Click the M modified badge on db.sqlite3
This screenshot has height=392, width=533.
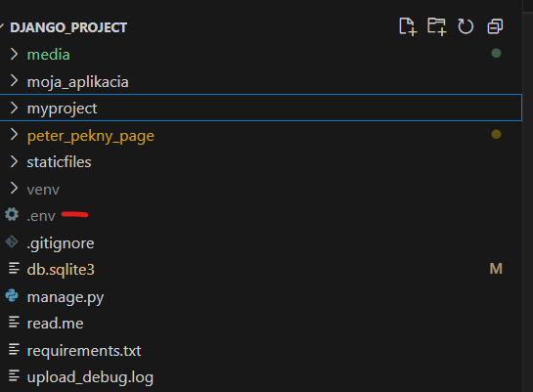pos(496,269)
